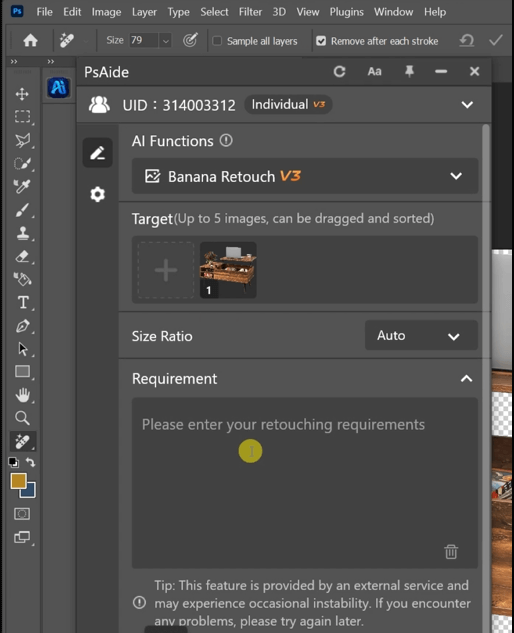514x633 pixels.
Task: Select the Pen tool
Action: tap(22, 326)
